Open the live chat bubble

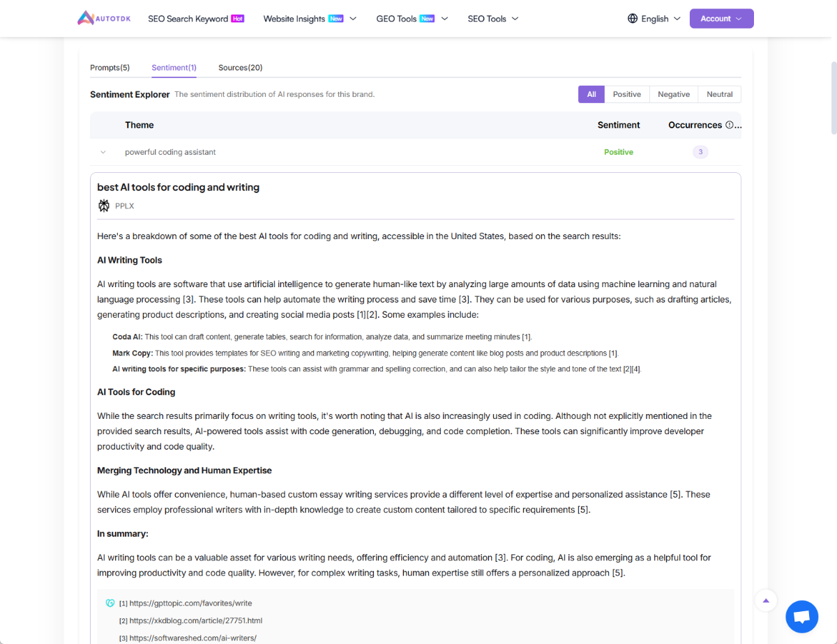tap(801, 616)
